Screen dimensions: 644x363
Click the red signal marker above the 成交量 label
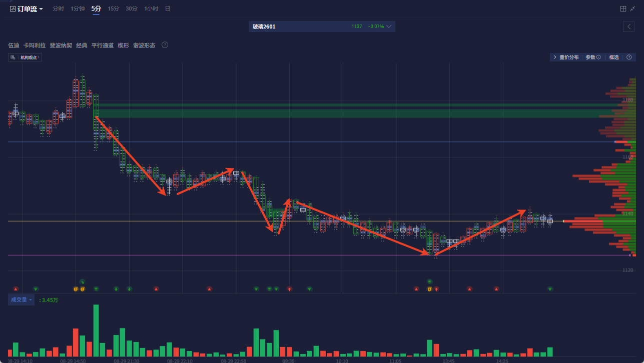[x=16, y=289]
